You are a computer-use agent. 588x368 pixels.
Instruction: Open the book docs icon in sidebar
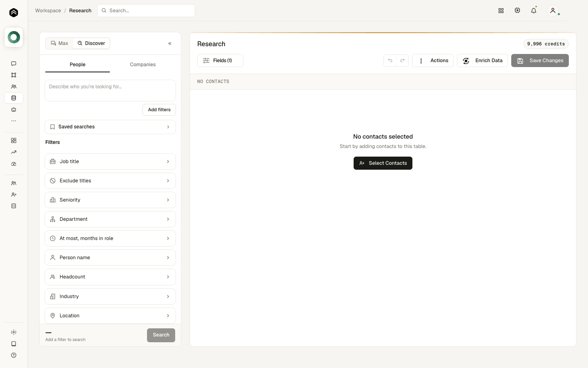13,344
